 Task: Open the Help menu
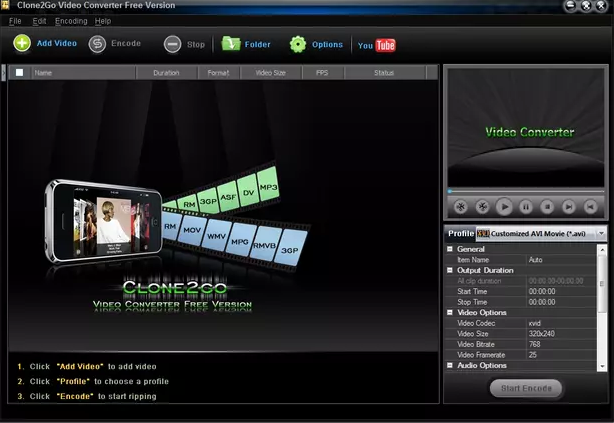(103, 21)
